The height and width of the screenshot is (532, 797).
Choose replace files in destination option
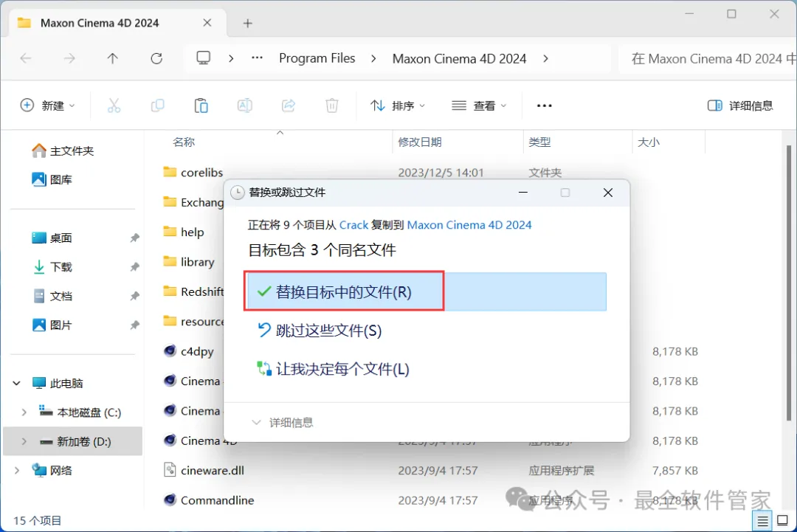point(426,291)
